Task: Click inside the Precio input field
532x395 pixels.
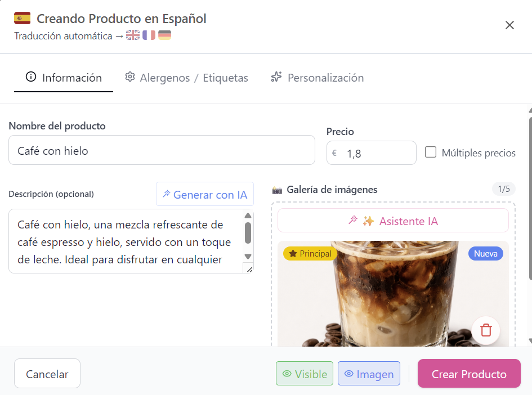Action: click(x=377, y=152)
